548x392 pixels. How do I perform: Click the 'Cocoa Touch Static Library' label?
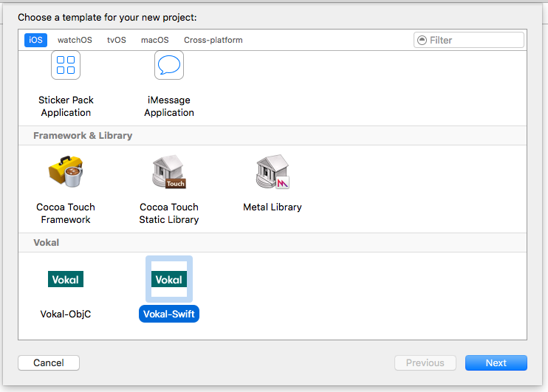[169, 213]
